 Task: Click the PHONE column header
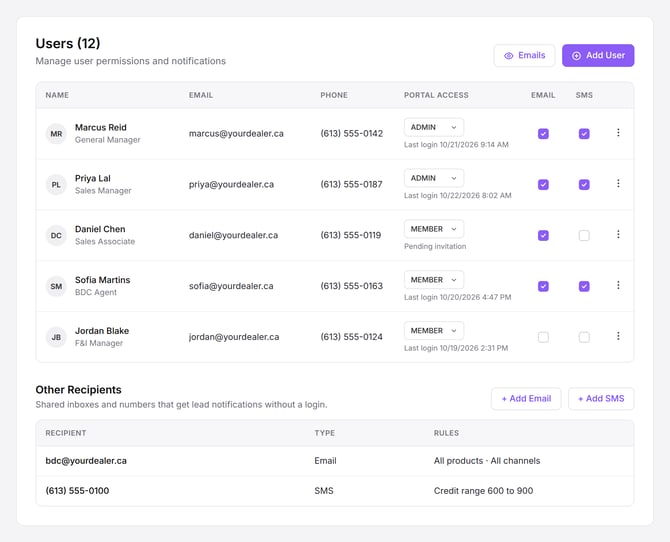(x=334, y=95)
